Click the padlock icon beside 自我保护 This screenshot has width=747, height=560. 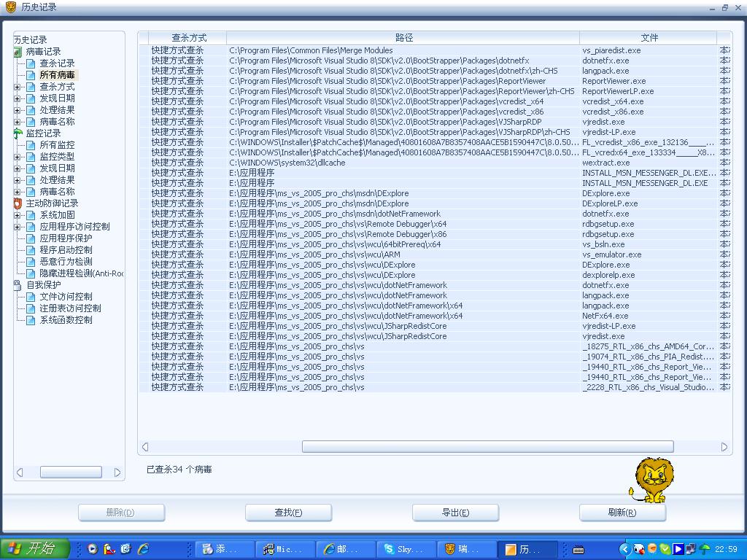[18, 285]
